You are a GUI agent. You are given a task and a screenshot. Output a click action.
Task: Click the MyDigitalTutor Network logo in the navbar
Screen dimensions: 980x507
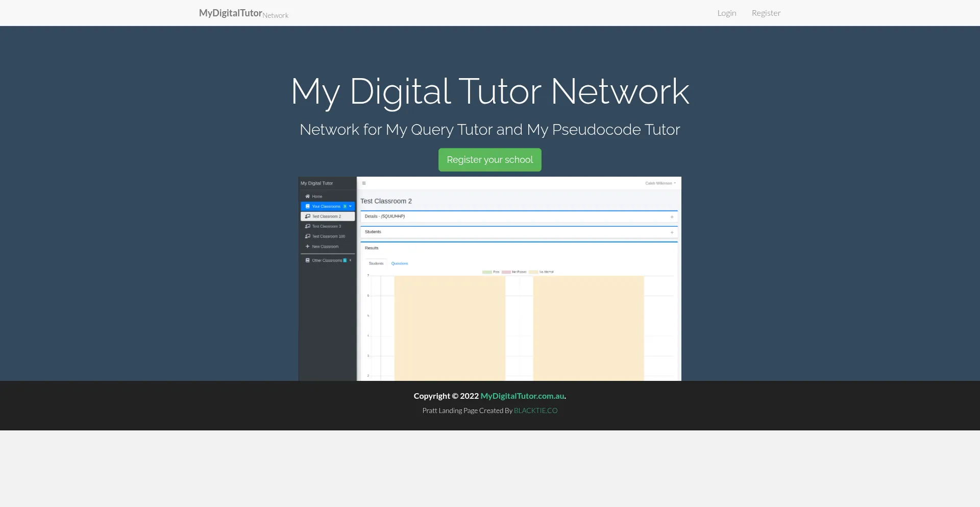tap(243, 13)
